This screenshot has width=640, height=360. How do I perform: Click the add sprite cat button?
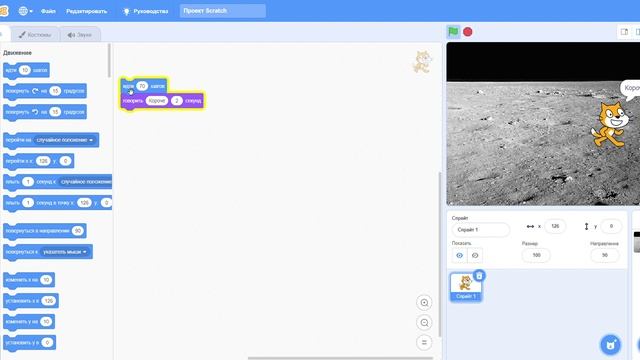(x=610, y=345)
